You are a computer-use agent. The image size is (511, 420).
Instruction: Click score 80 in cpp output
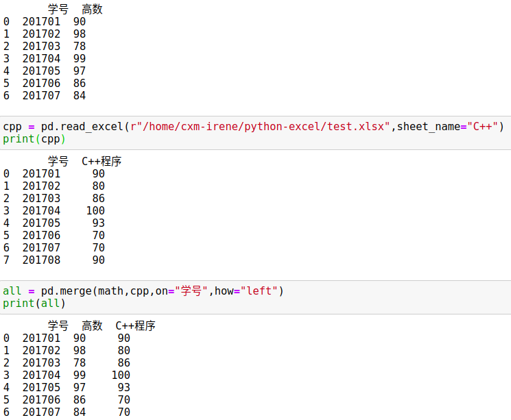pyautogui.click(x=99, y=186)
